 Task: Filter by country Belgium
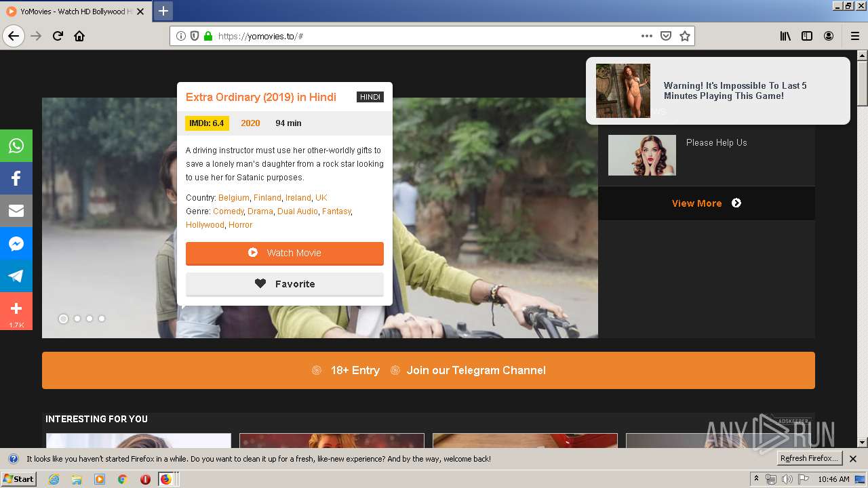click(x=234, y=198)
